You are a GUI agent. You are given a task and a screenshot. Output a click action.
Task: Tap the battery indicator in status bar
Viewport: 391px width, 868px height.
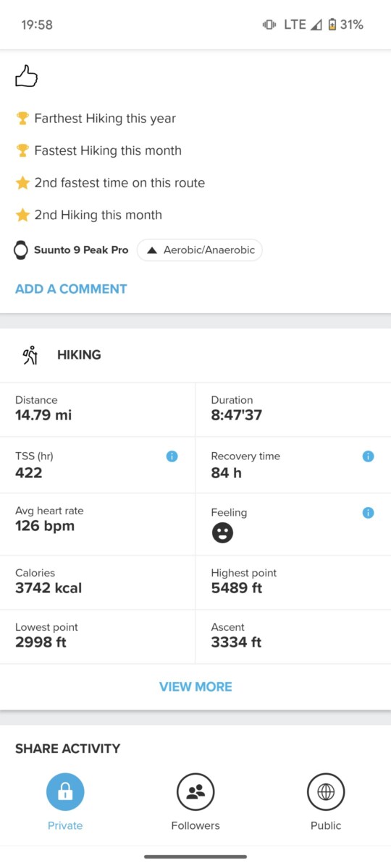(332, 25)
